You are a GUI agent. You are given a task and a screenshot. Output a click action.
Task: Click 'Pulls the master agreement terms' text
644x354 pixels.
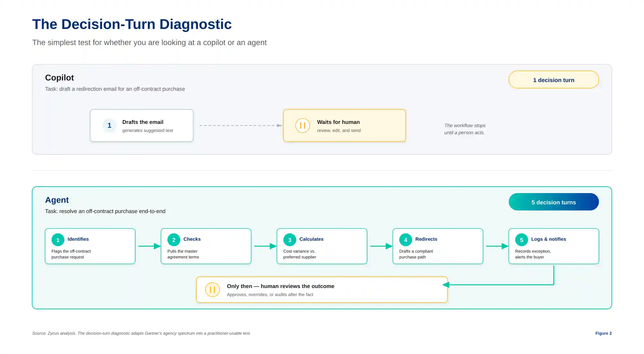183,254
